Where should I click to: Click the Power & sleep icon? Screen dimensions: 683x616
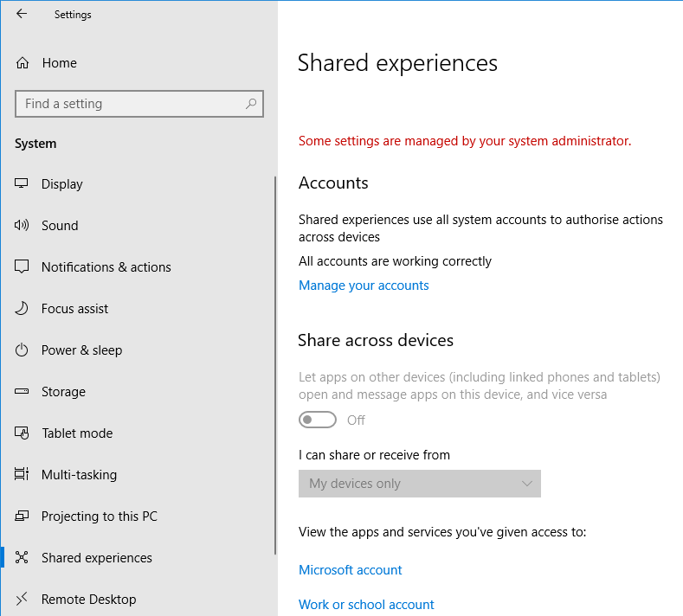22,350
